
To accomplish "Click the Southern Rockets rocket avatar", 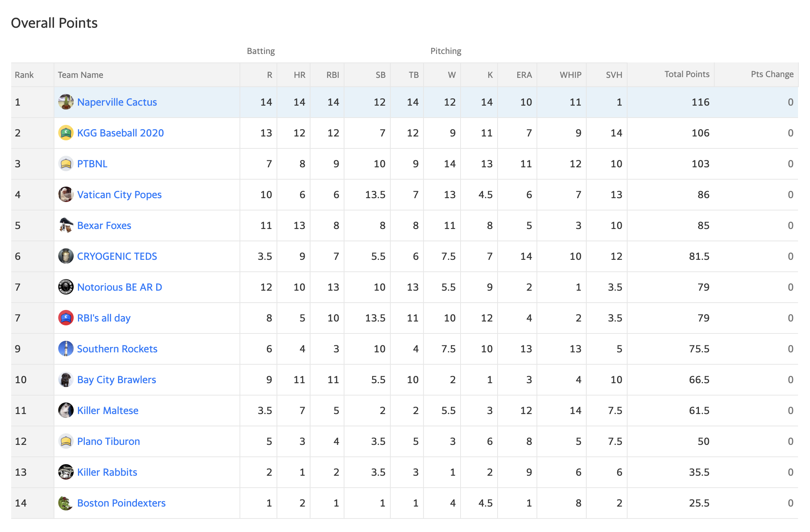I will click(x=66, y=349).
